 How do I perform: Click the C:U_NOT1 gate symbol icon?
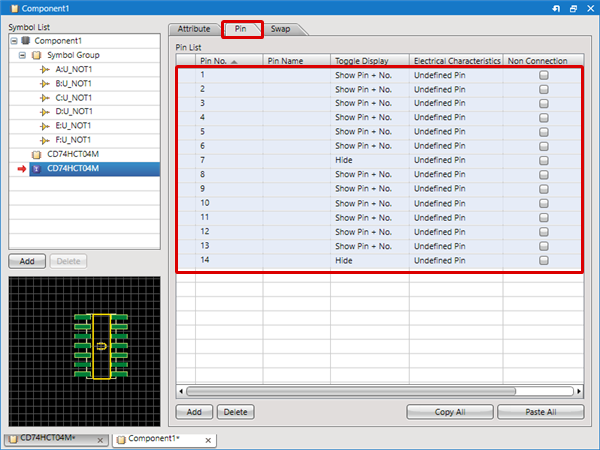(45, 98)
